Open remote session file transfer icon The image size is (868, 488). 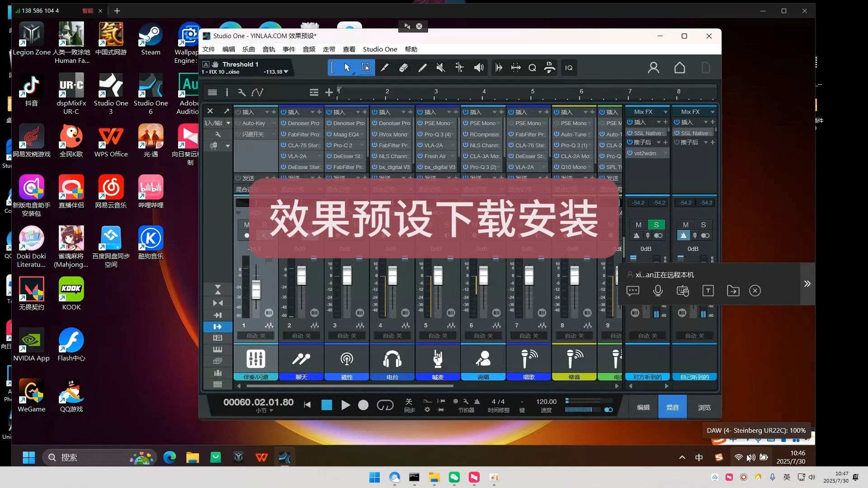tap(733, 291)
